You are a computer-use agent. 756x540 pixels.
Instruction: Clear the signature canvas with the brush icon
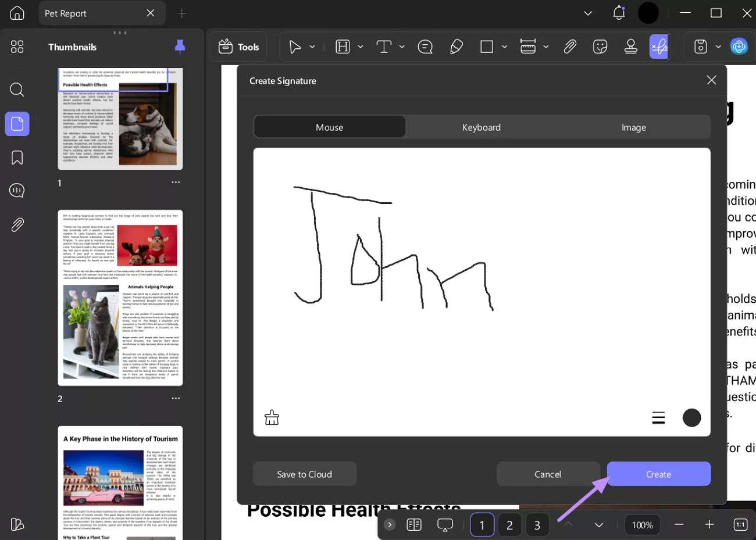pos(272,417)
